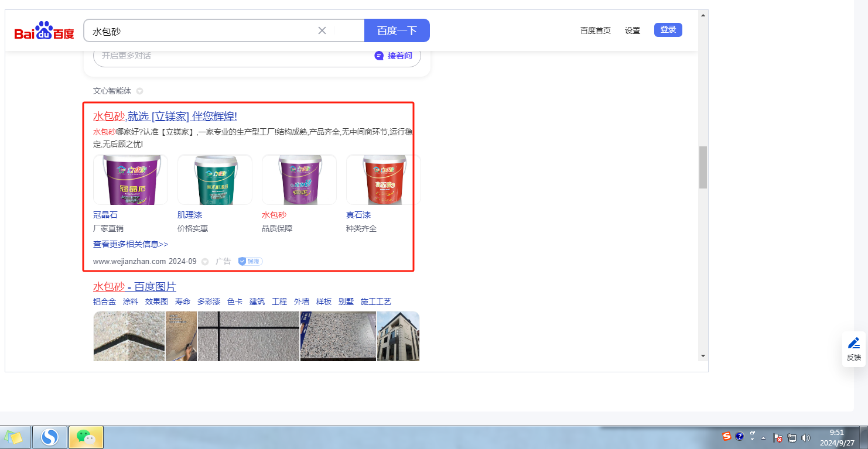The image size is (868, 449).
Task: Select the 多彩漆 image filter tag
Action: click(x=209, y=302)
